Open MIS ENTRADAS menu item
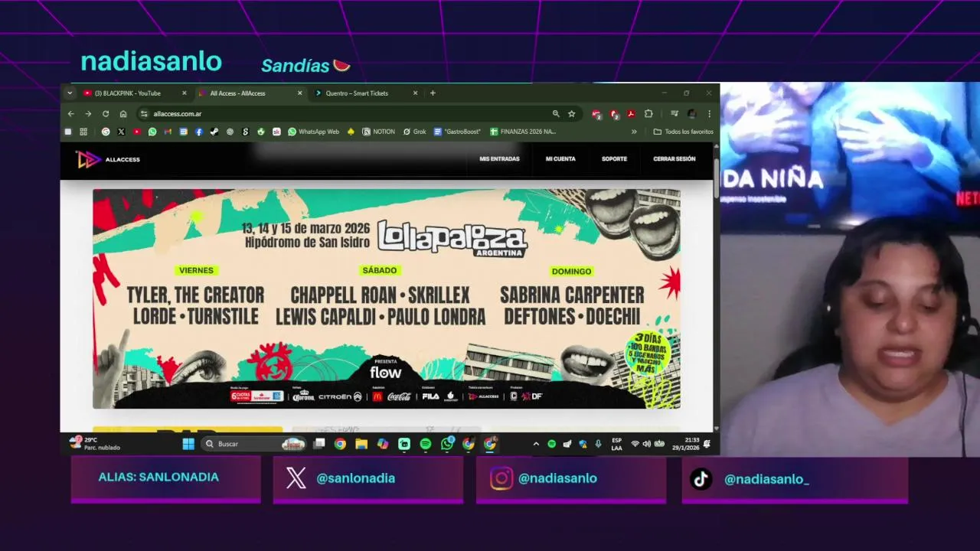 pos(499,159)
